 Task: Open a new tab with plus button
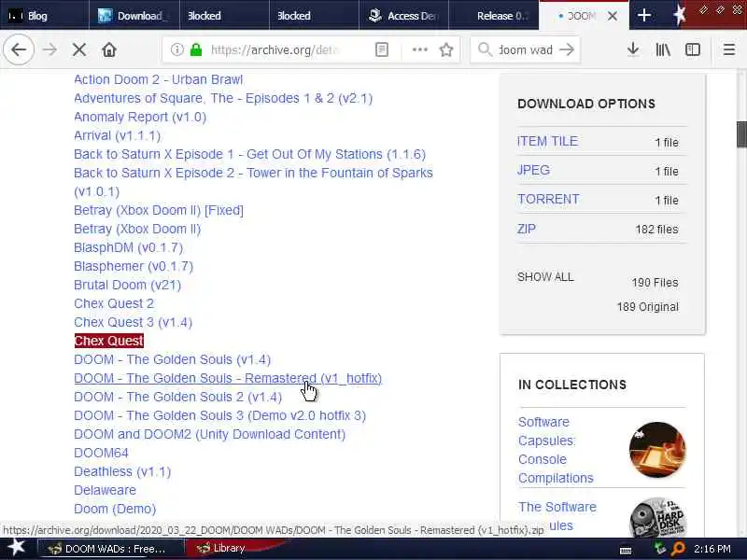click(x=644, y=15)
